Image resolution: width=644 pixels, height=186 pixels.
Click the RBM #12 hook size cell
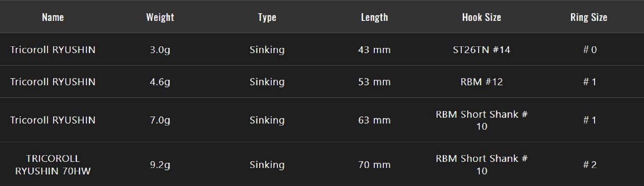481,82
